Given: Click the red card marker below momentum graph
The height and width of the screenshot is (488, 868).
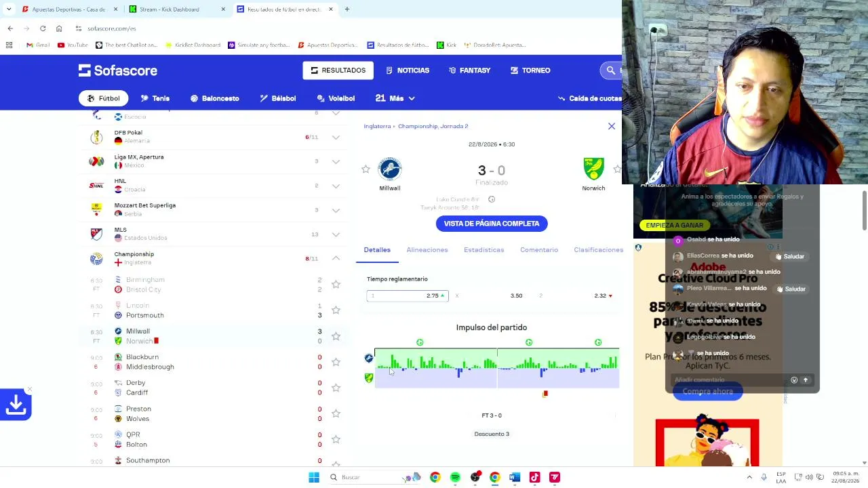Looking at the screenshot, I should tap(545, 393).
